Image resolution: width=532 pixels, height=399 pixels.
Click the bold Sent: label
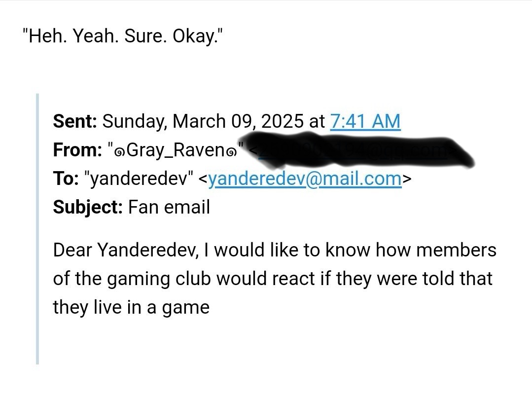[x=75, y=121]
